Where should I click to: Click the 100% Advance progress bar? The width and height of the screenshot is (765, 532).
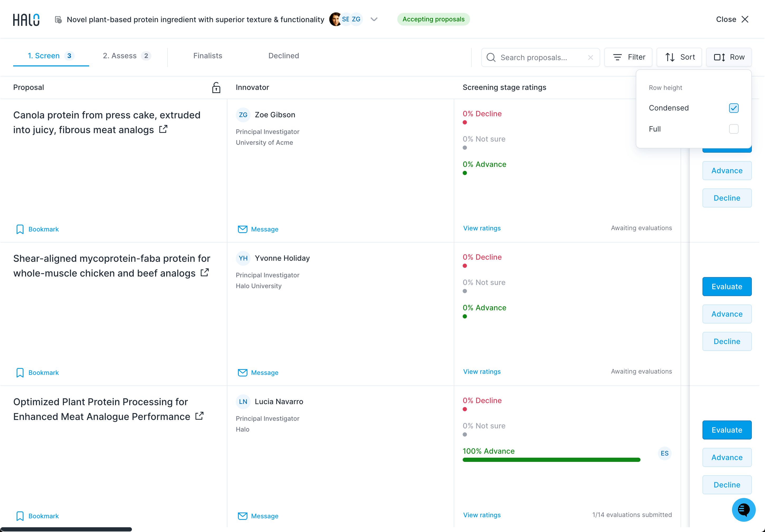[x=551, y=460]
